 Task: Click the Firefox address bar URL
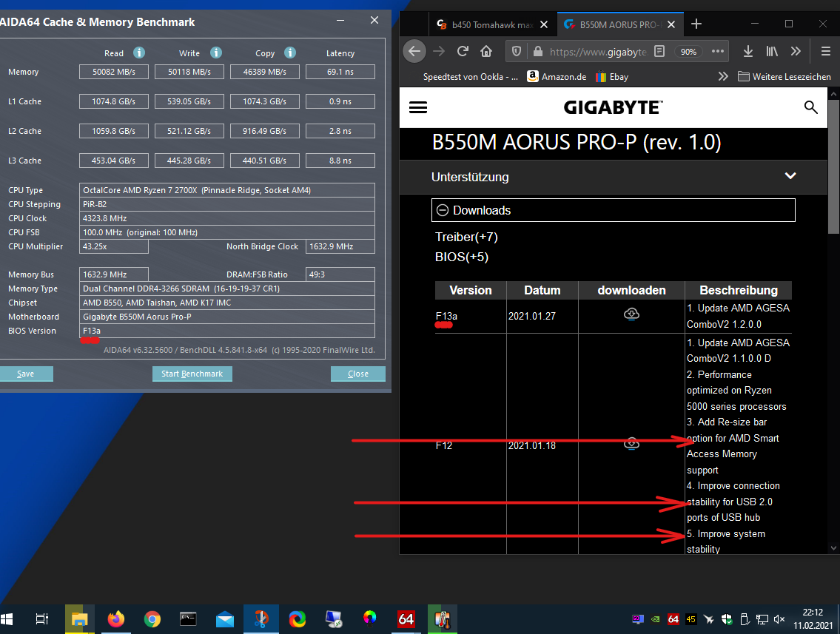pos(597,52)
